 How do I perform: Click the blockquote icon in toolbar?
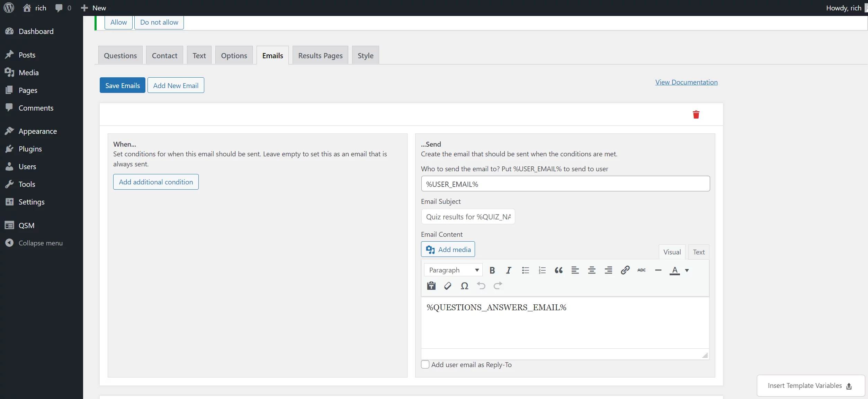(558, 270)
